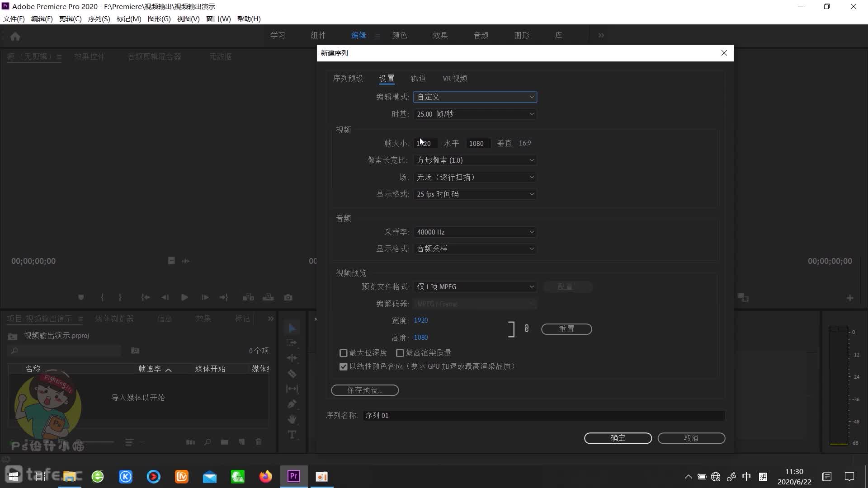Click the program monitor plus button editor
The width and height of the screenshot is (868, 488).
tap(850, 298)
